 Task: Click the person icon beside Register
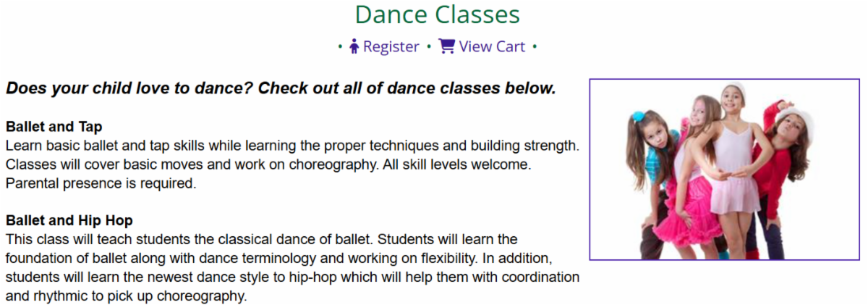[354, 46]
